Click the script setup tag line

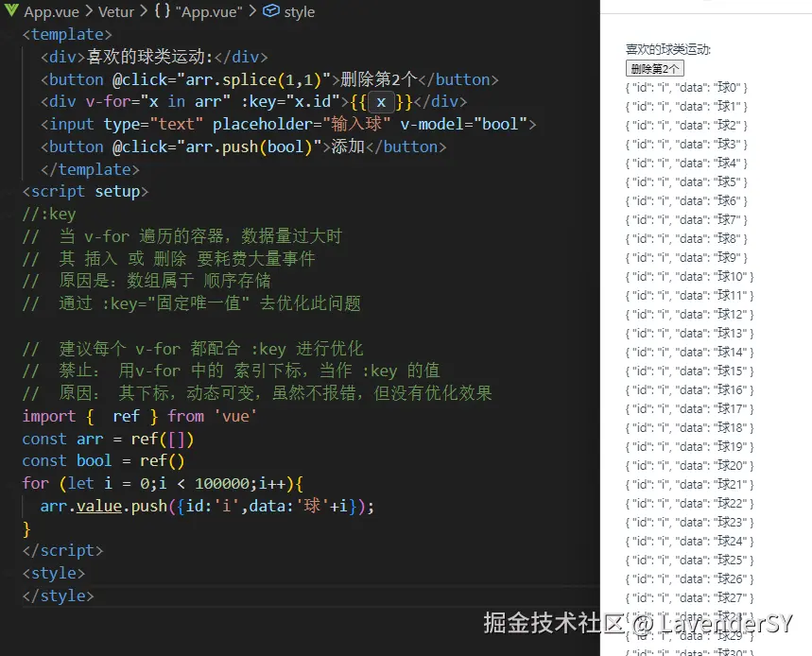click(85, 191)
